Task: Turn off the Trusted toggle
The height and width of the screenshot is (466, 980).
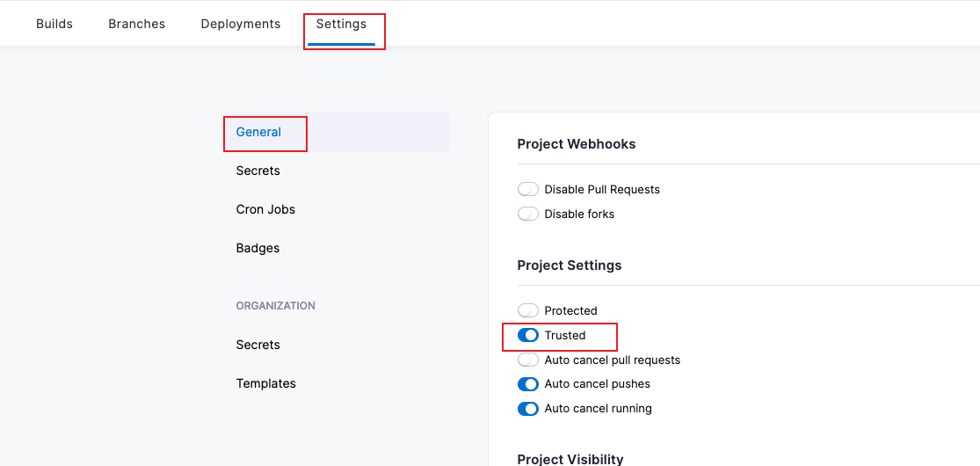Action: click(528, 335)
